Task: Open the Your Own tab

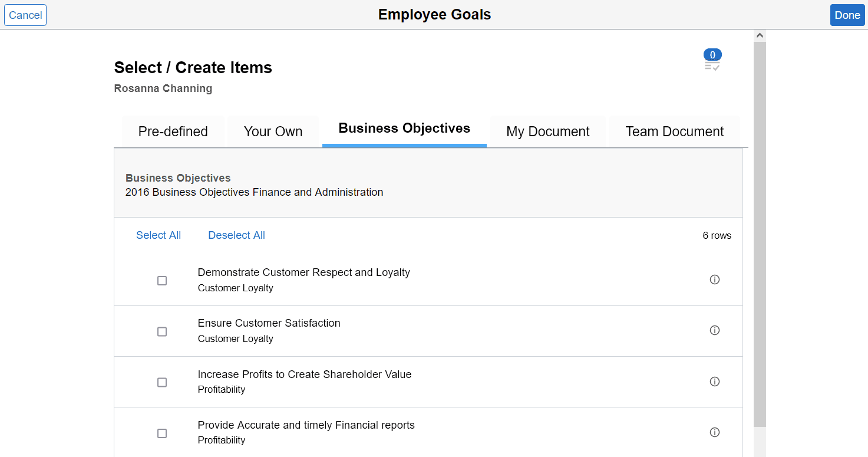Action: coord(273,131)
